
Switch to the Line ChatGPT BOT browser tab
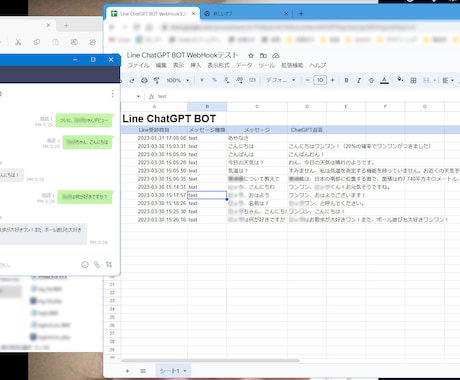(x=153, y=14)
